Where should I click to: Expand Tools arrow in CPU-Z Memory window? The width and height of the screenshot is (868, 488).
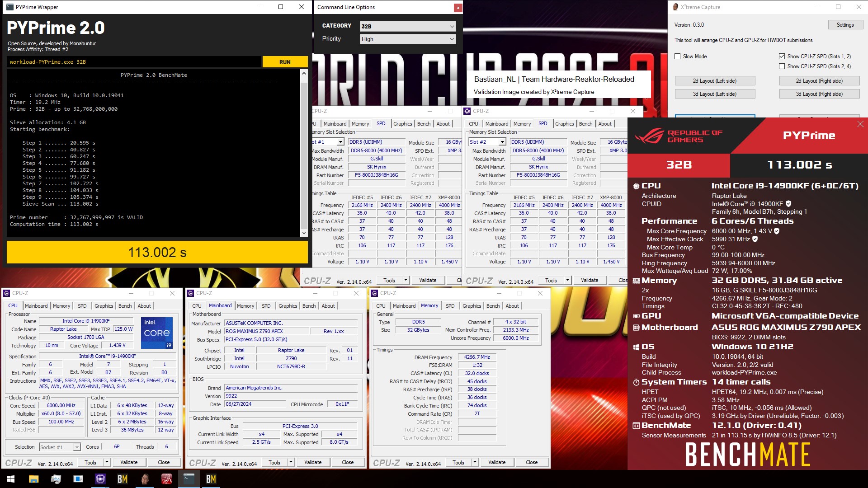coord(475,462)
